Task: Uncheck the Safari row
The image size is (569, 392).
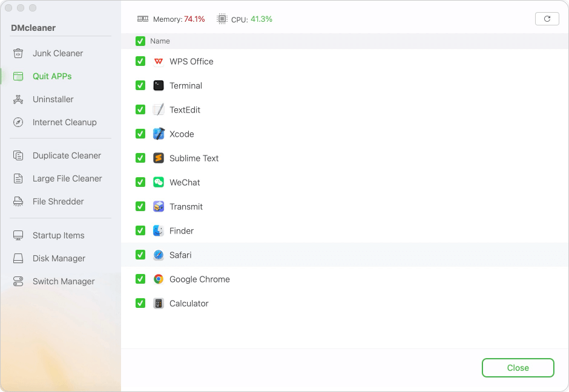Action: pos(140,255)
